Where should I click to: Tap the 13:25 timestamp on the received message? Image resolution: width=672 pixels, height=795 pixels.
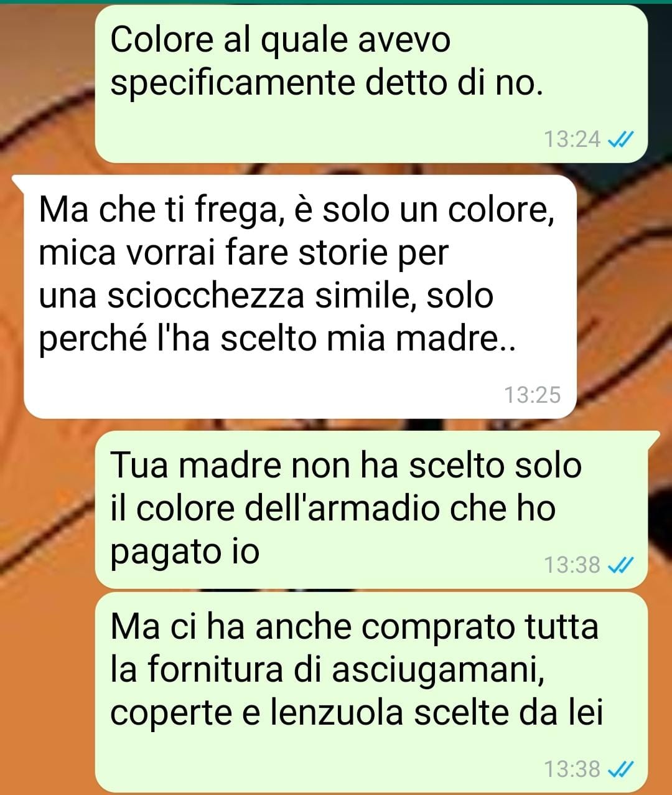point(532,395)
